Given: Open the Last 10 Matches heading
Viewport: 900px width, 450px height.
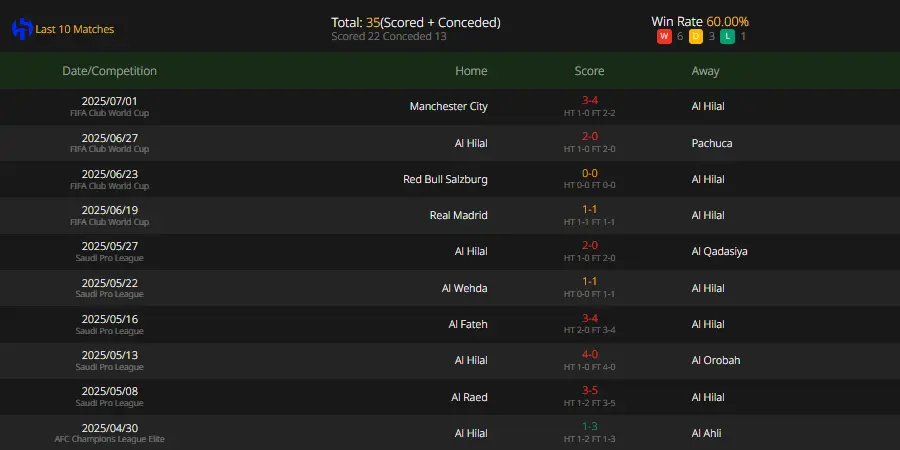Looking at the screenshot, I should pyautogui.click(x=75, y=29).
